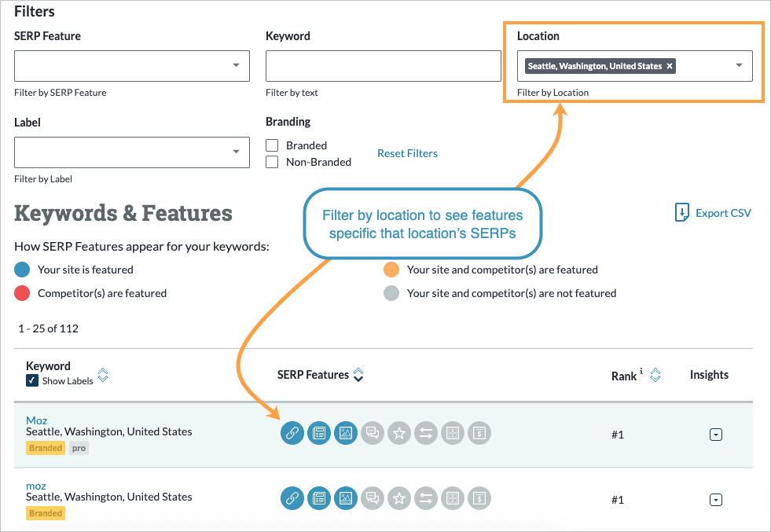Check the Non-Branded filter option
The height and width of the screenshot is (532, 771).
click(x=271, y=163)
